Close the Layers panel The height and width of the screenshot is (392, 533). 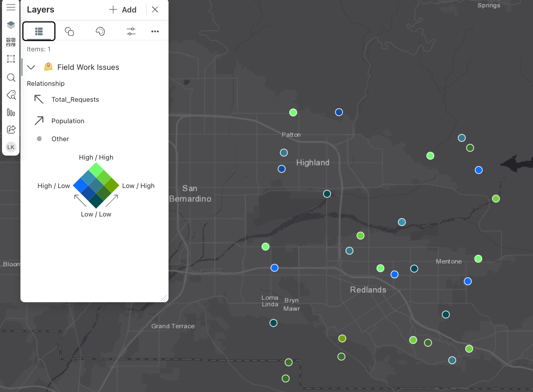[155, 9]
